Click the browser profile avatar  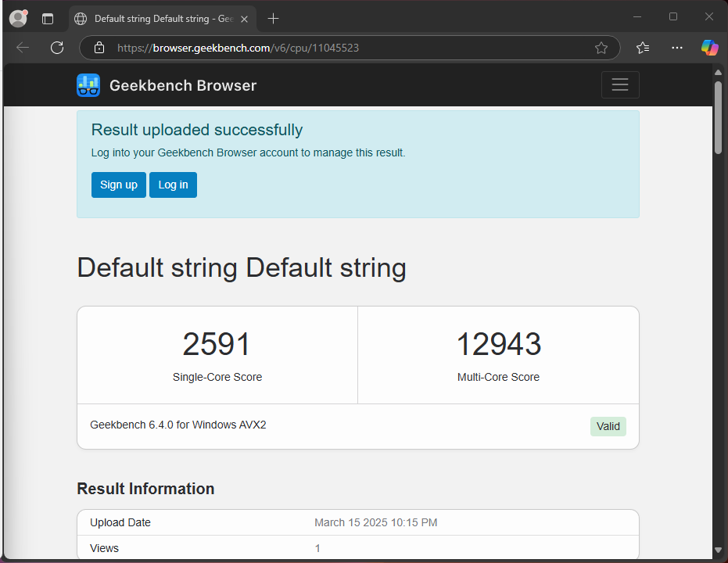coord(18,18)
